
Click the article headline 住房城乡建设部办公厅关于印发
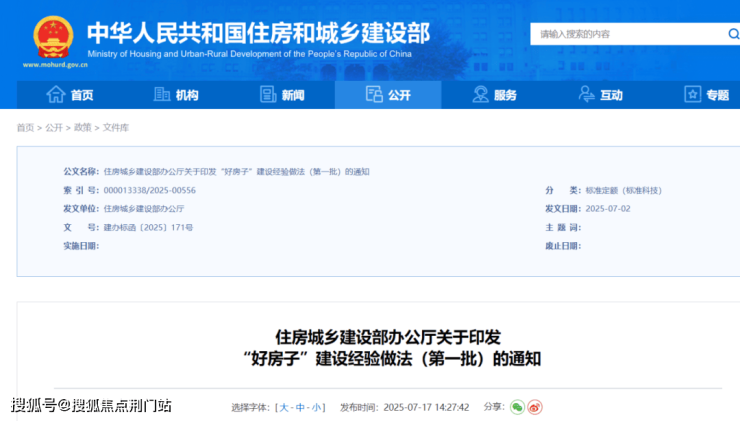(388, 337)
